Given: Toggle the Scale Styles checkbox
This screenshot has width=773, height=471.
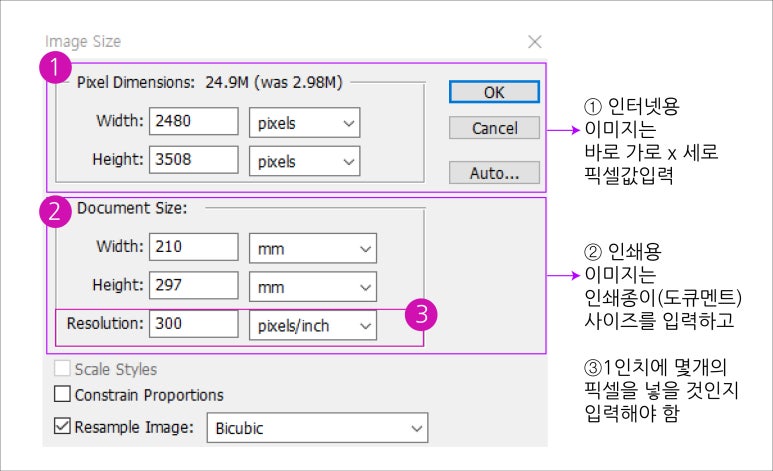Looking at the screenshot, I should click(62, 368).
